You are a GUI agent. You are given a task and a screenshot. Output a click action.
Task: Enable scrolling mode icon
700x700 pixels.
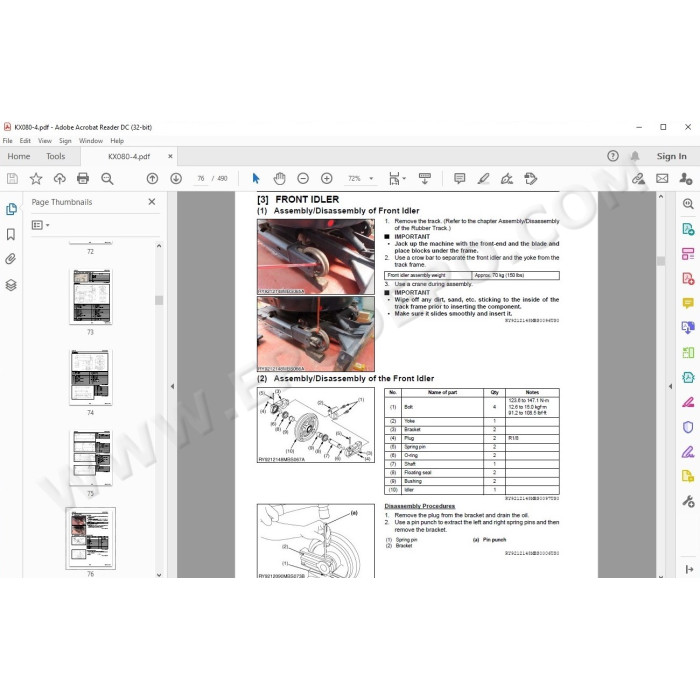[x=425, y=179]
